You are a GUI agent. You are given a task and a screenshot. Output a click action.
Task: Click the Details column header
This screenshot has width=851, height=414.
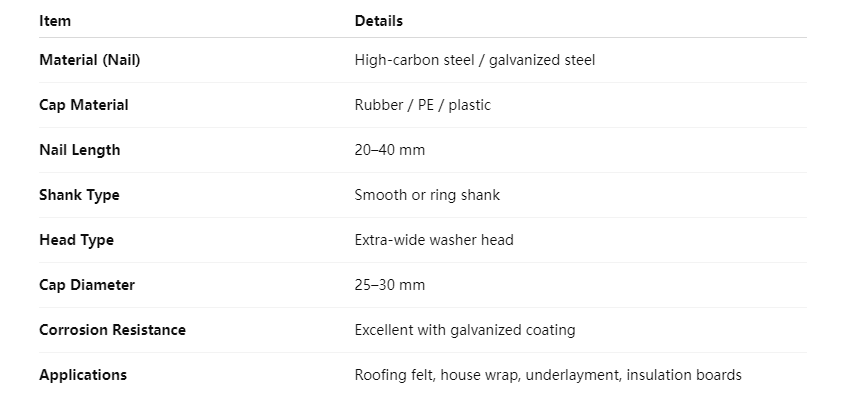(379, 20)
